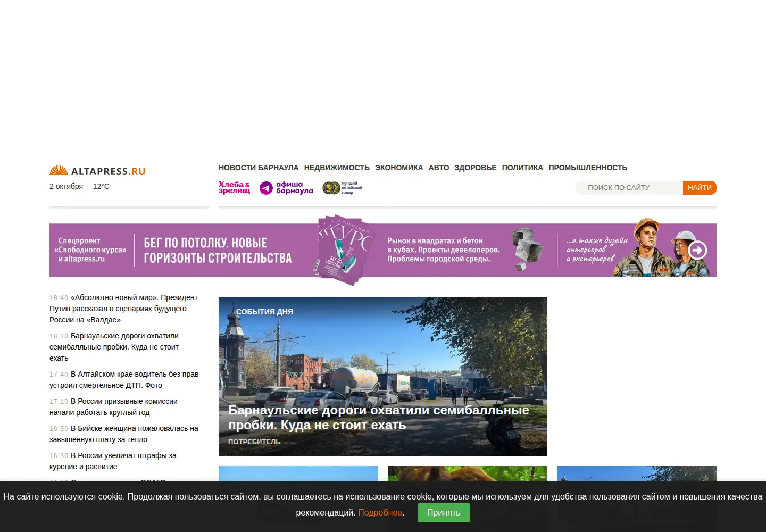Click the События дня label

(x=264, y=312)
